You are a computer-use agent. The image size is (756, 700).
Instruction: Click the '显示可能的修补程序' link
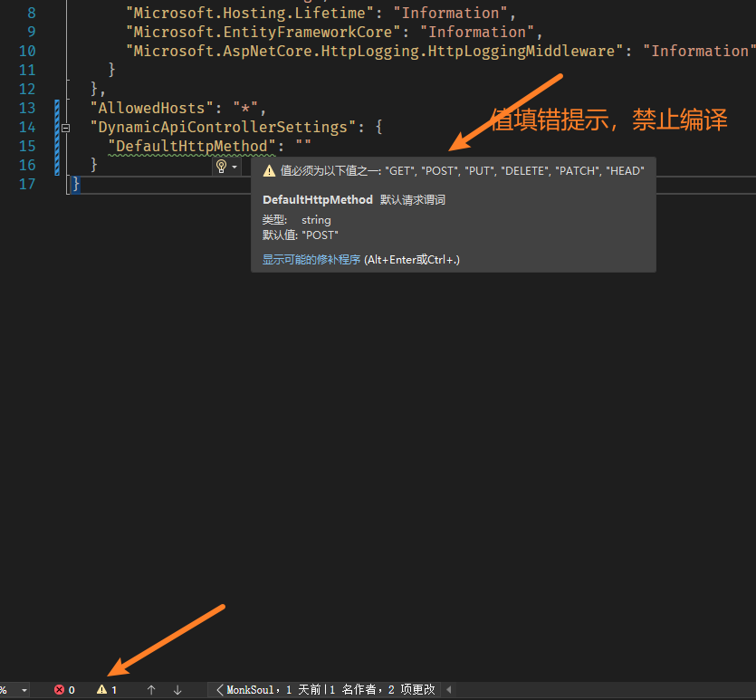311,260
